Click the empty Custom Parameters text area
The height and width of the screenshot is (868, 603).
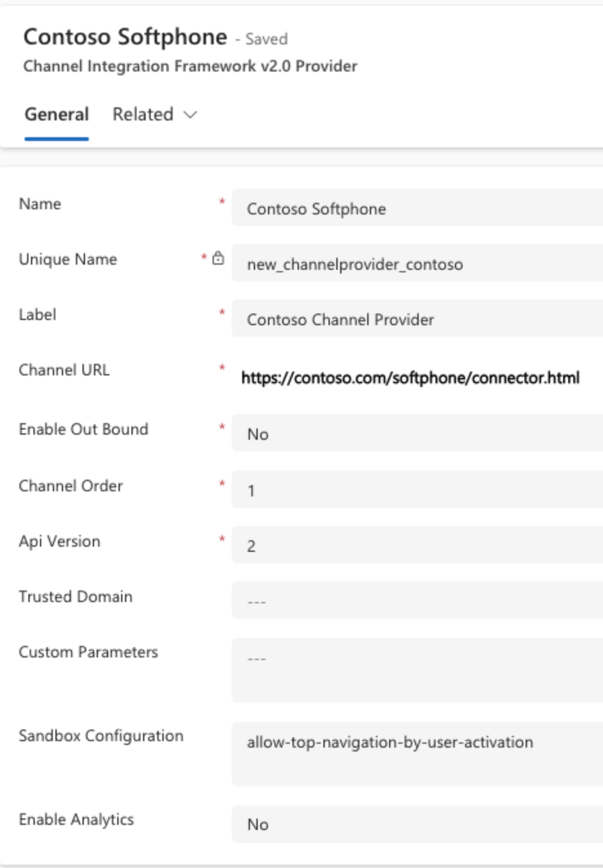pos(417,670)
